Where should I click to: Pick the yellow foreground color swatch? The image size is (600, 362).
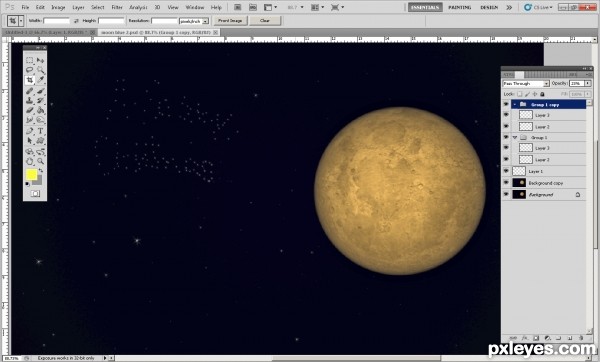[x=31, y=175]
